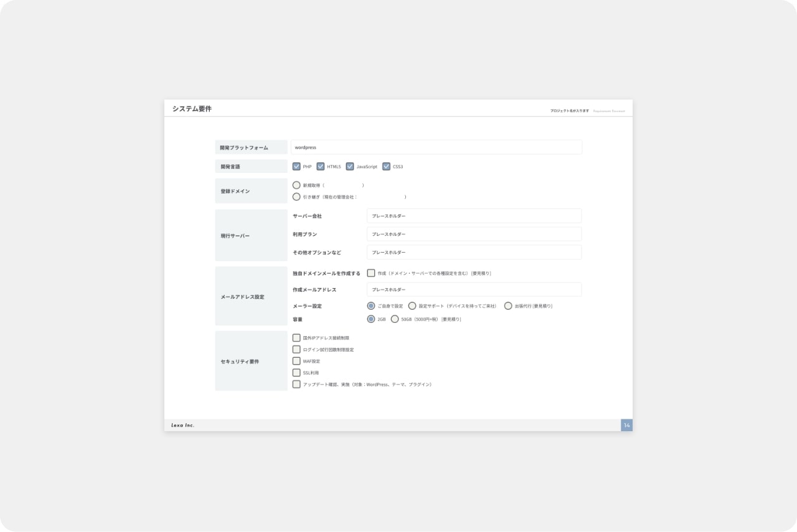The width and height of the screenshot is (797, 532).
Task: Click the 容量 label
Action: (x=298, y=319)
